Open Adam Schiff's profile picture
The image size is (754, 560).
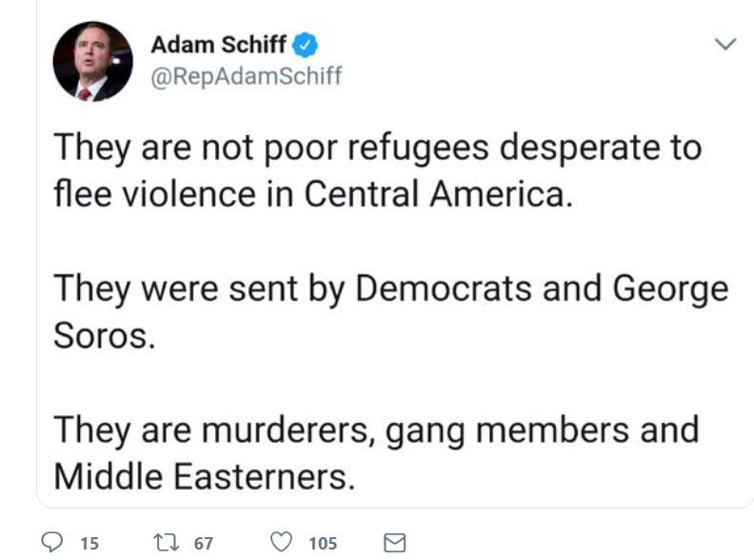click(x=92, y=61)
